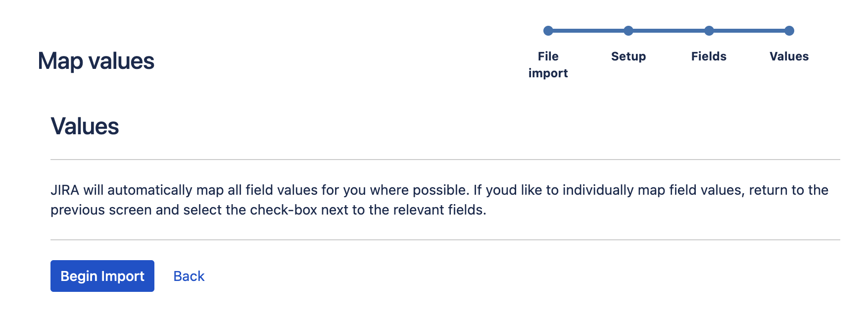Click the Setup step dot
This screenshot has height=331, width=868.
click(628, 31)
